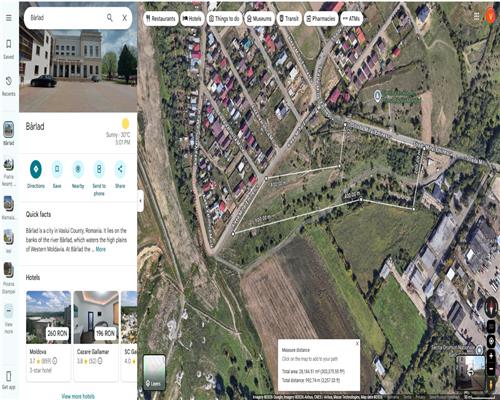Zoom in with the plus button

(x=491, y=356)
